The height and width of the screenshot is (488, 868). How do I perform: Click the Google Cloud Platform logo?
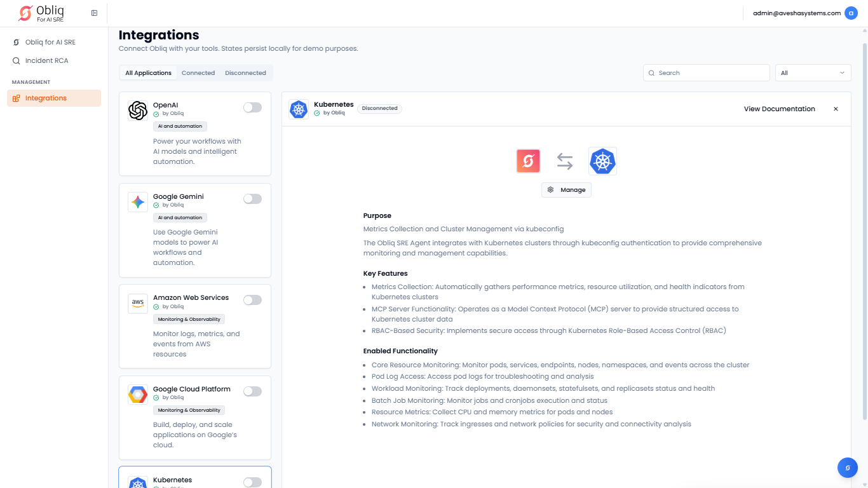138,395
